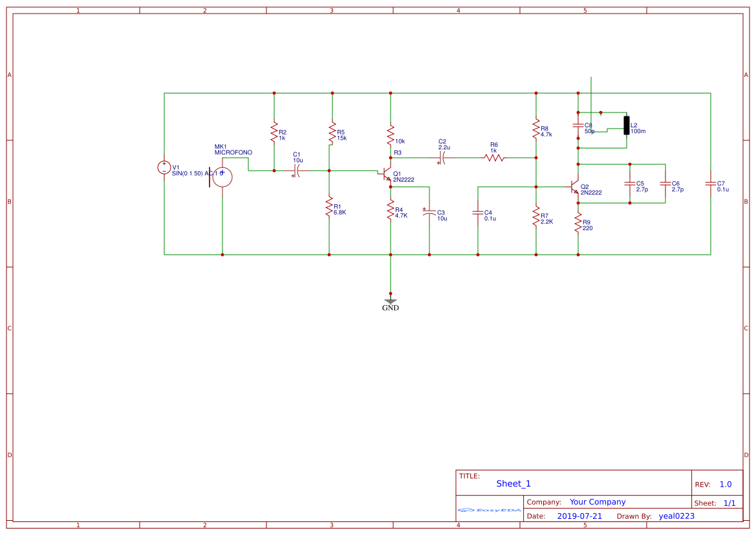
Task: Click the Sheet_1 title text
Action: [x=513, y=483]
